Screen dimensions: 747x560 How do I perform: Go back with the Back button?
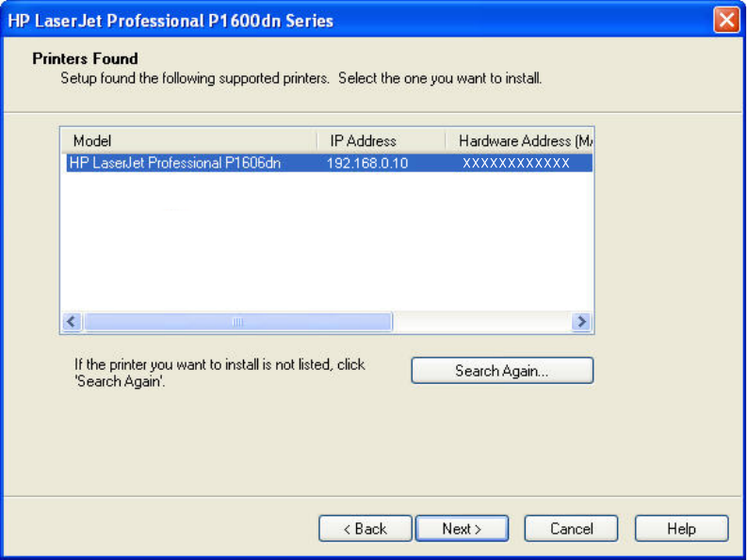pos(365,529)
